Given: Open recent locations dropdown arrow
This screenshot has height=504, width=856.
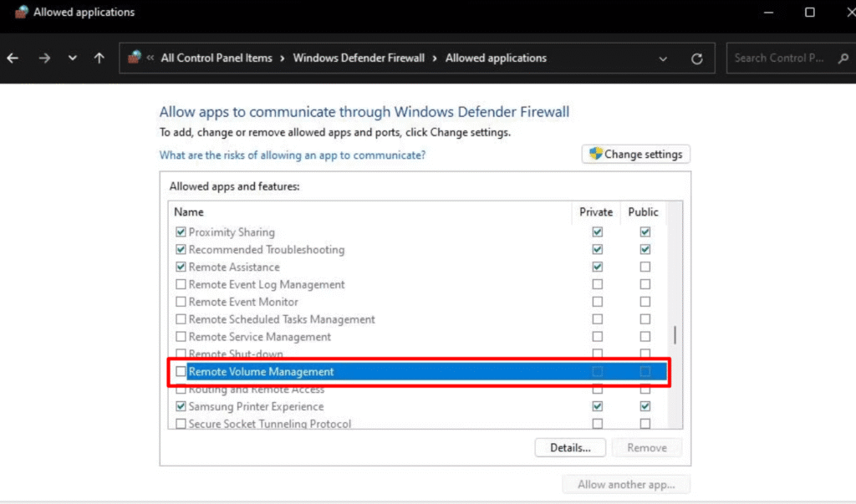Looking at the screenshot, I should [x=73, y=59].
